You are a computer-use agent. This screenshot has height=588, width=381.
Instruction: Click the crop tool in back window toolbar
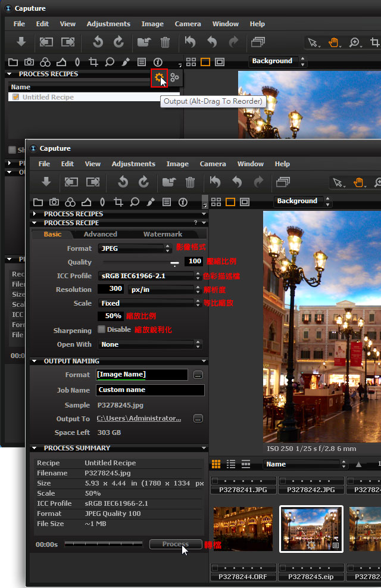[374, 42]
